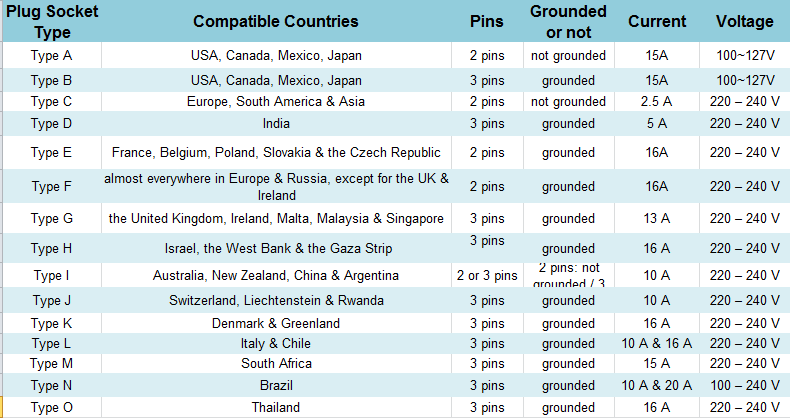The width and height of the screenshot is (790, 418).
Task: Select the '2 or 3 pins' cell
Action: tap(487, 275)
